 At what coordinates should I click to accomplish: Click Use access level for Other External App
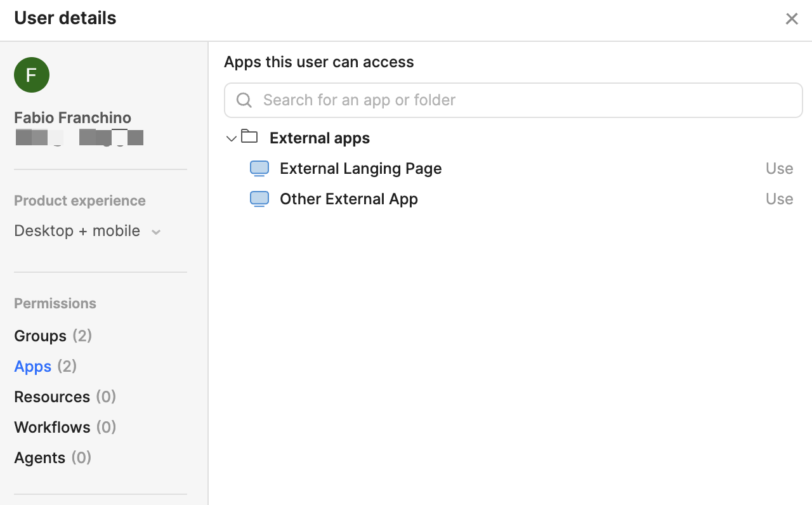(779, 199)
